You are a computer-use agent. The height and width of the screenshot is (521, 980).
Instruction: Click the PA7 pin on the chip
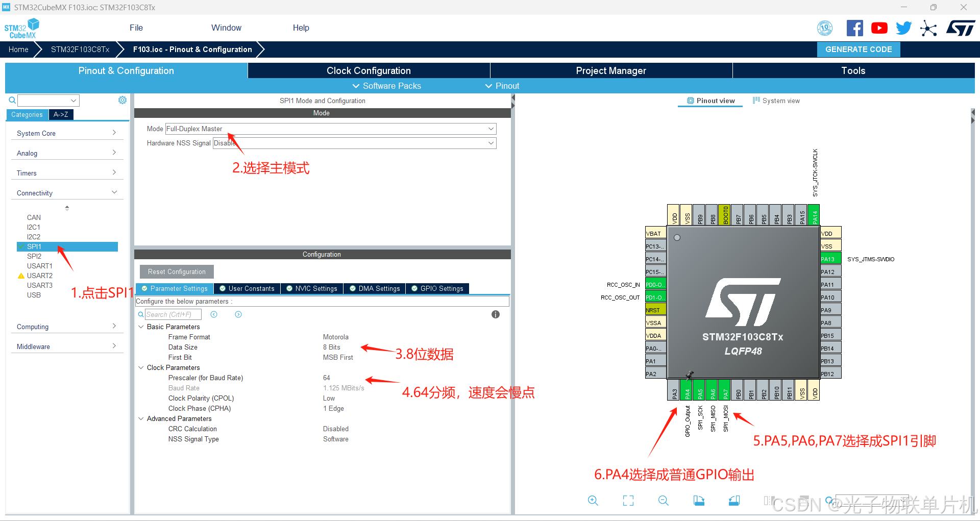[x=725, y=390]
